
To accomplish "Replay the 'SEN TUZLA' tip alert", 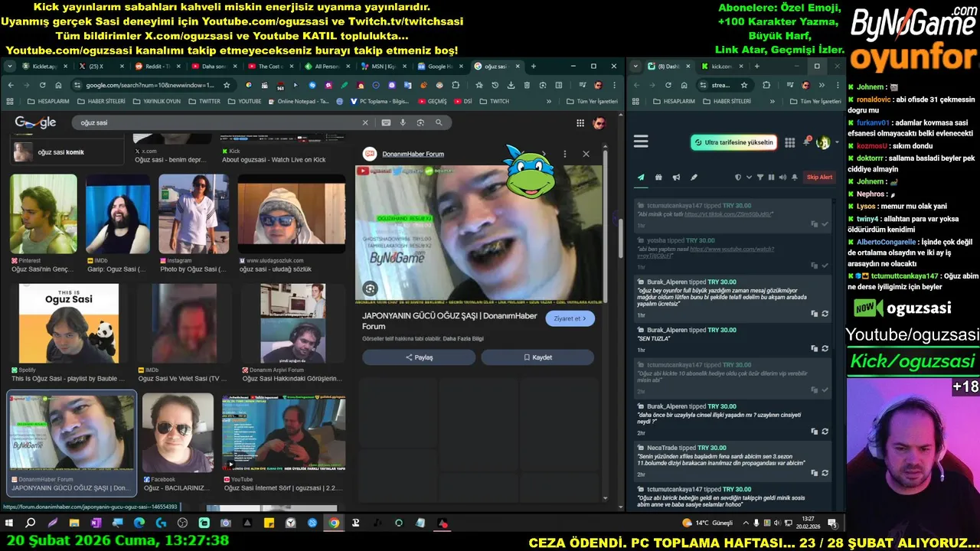I will pos(825,349).
